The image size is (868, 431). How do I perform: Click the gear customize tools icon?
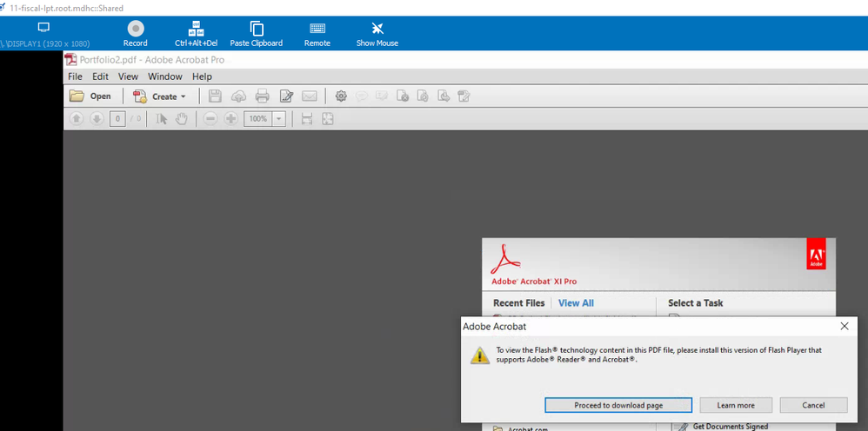(341, 96)
